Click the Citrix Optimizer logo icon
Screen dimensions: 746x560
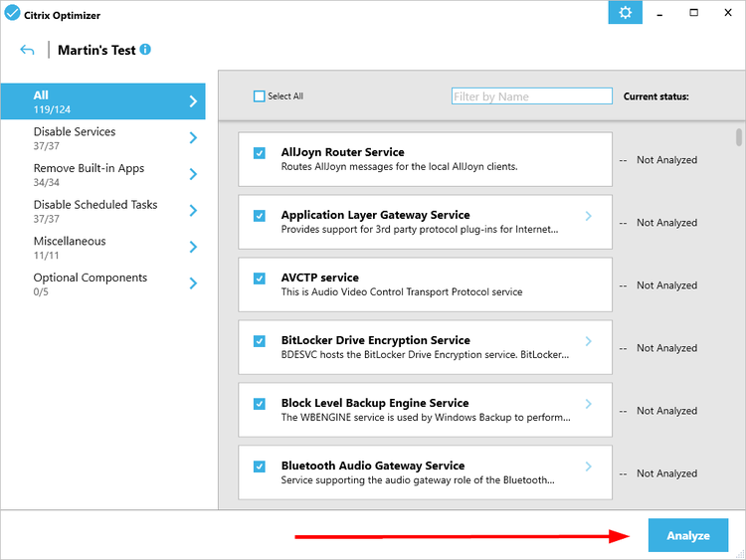(12, 12)
